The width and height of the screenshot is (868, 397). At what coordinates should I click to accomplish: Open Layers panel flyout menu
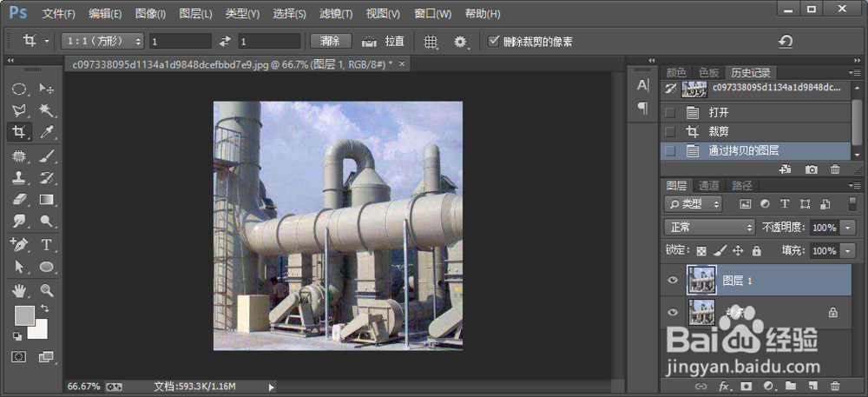854,186
